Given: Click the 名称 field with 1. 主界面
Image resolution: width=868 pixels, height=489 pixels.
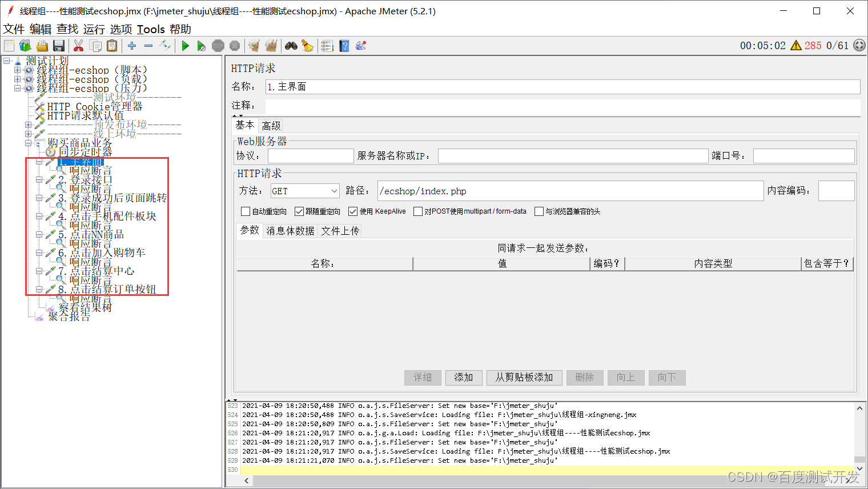Looking at the screenshot, I should coord(563,87).
